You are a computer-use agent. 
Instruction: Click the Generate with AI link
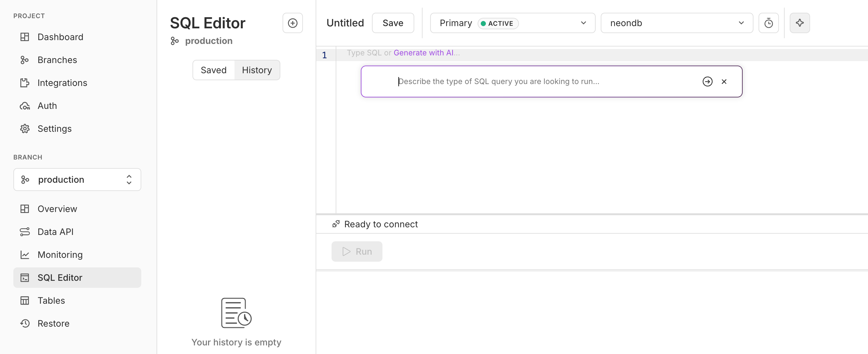tap(423, 53)
